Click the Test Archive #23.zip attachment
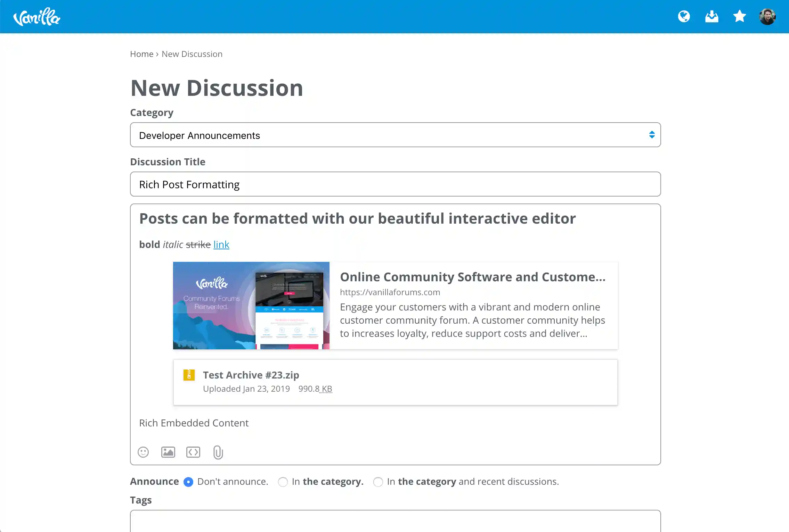Image resolution: width=789 pixels, height=532 pixels. pos(251,375)
